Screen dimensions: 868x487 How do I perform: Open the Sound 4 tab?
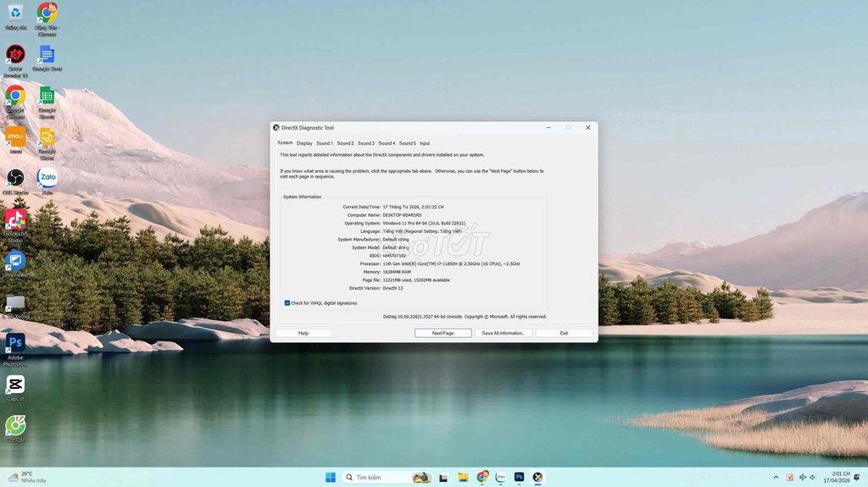(387, 143)
